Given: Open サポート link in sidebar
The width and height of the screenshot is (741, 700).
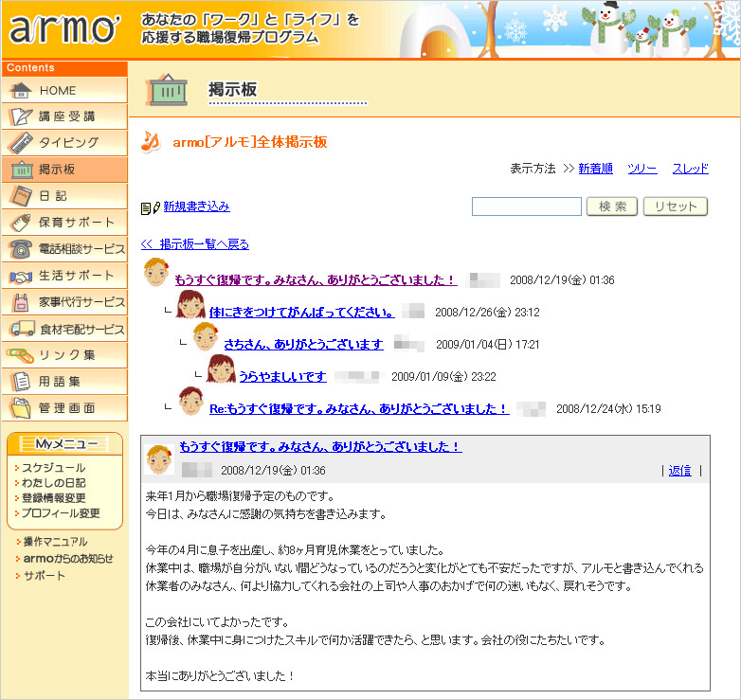Looking at the screenshot, I should click(x=44, y=575).
